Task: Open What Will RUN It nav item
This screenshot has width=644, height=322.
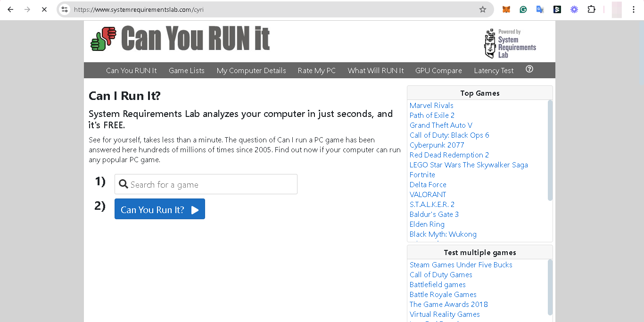Action: [x=376, y=71]
